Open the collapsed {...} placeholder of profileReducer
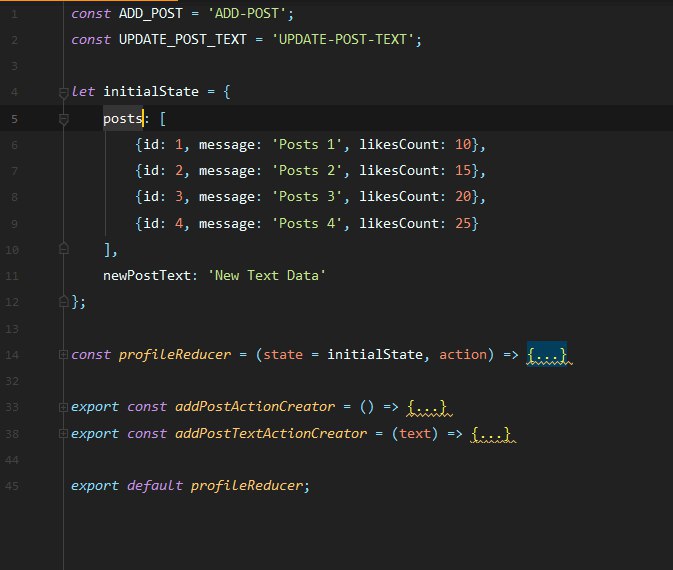The image size is (673, 570). [x=547, y=355]
